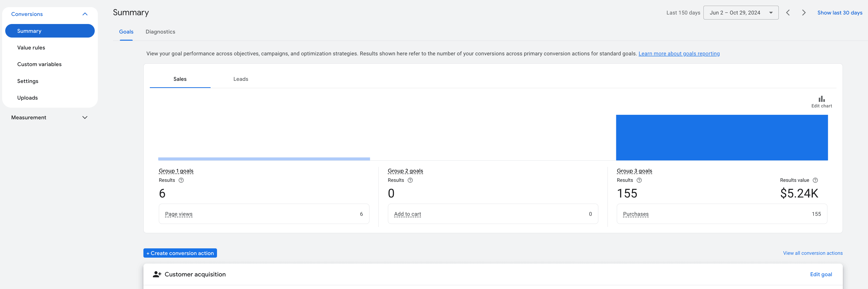Screen dimensions: 868x289
Task: Click the help icon beside Group 1 Results
Action: click(x=181, y=180)
